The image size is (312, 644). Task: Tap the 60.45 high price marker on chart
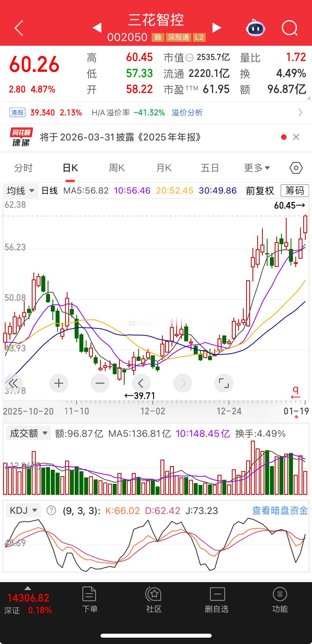(290, 205)
